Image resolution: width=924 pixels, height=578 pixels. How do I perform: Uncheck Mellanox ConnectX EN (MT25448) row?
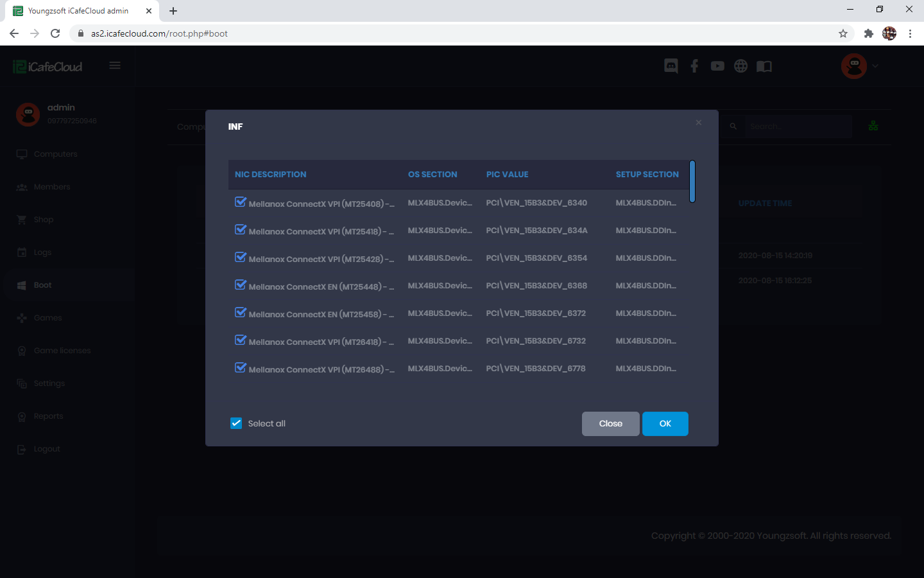(x=241, y=285)
